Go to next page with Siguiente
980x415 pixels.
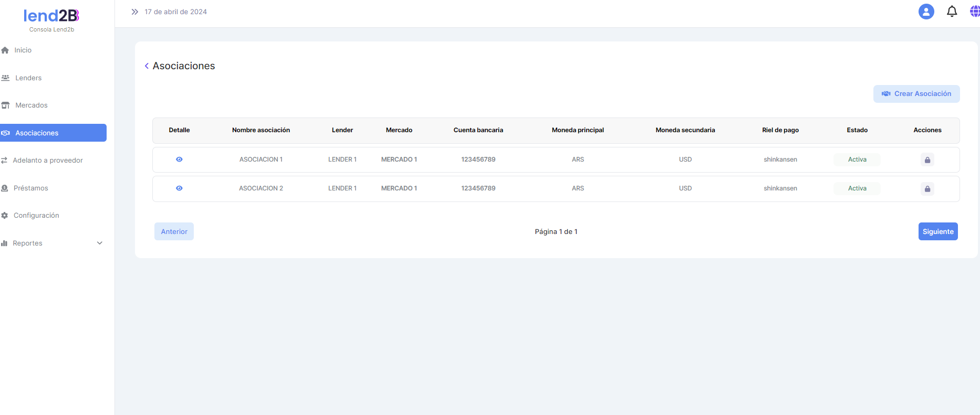[937, 231]
